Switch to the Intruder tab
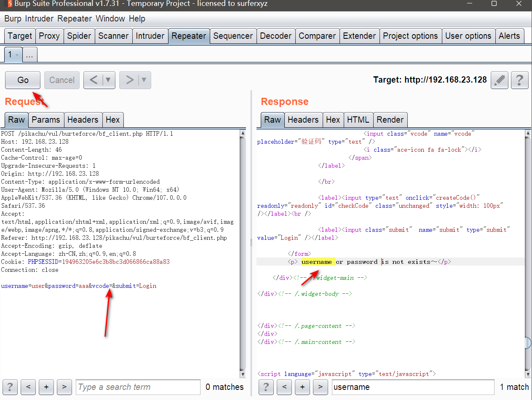Image resolution: width=532 pixels, height=400 pixels. (150, 36)
